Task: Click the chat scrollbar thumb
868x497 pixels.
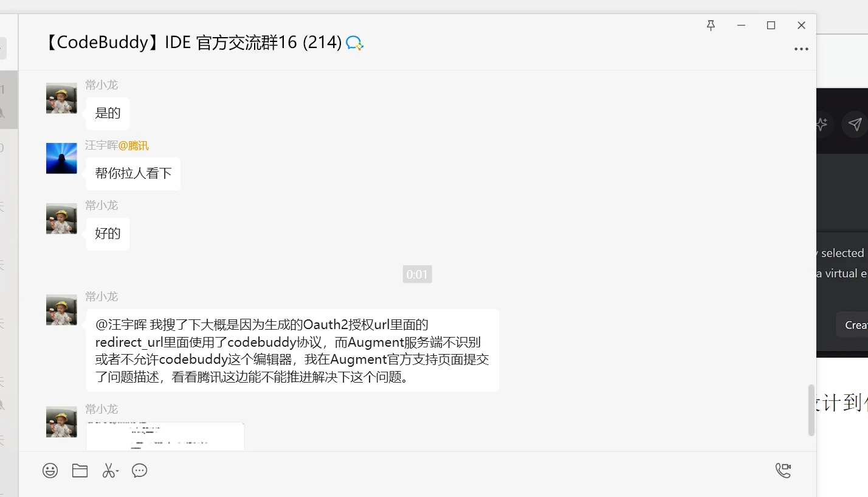Action: [811, 410]
